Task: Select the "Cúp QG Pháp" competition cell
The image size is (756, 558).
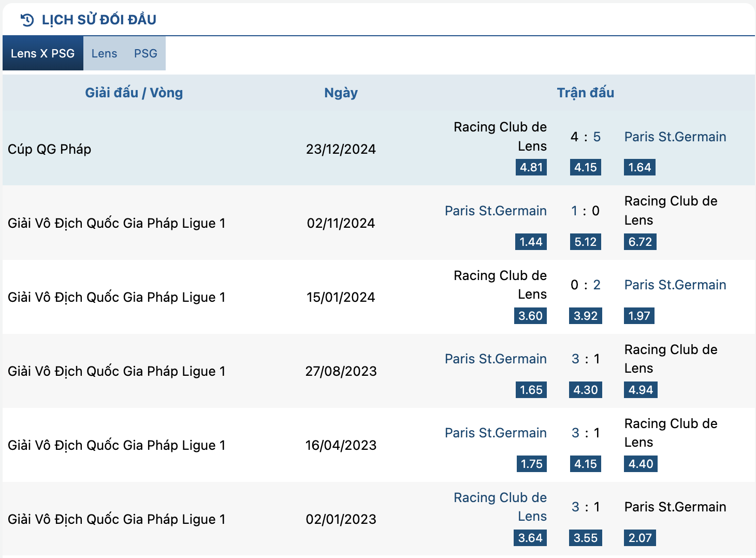Action: (50, 149)
